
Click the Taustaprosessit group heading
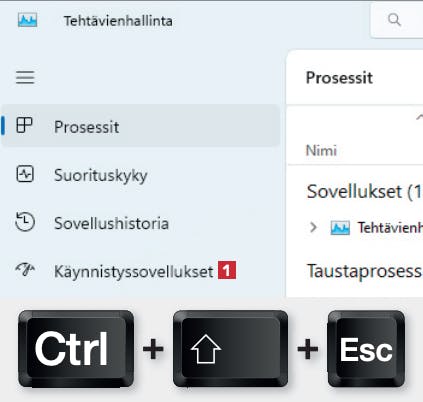pos(365,271)
